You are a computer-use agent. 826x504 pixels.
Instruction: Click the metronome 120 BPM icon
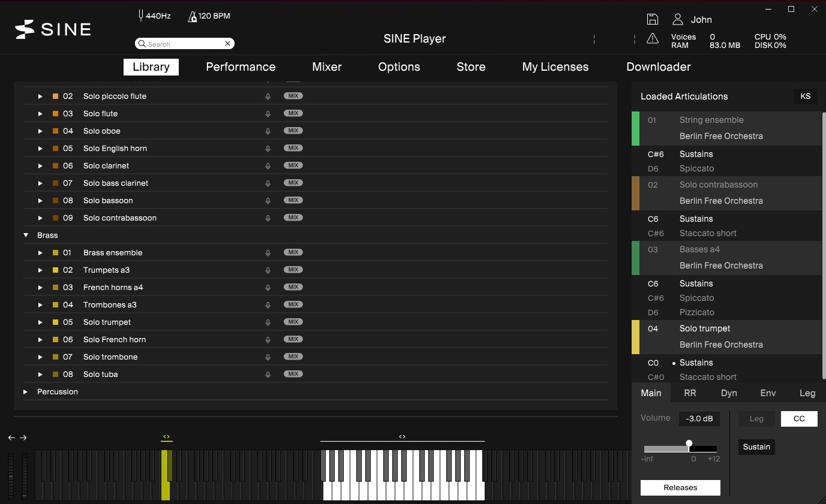(193, 16)
